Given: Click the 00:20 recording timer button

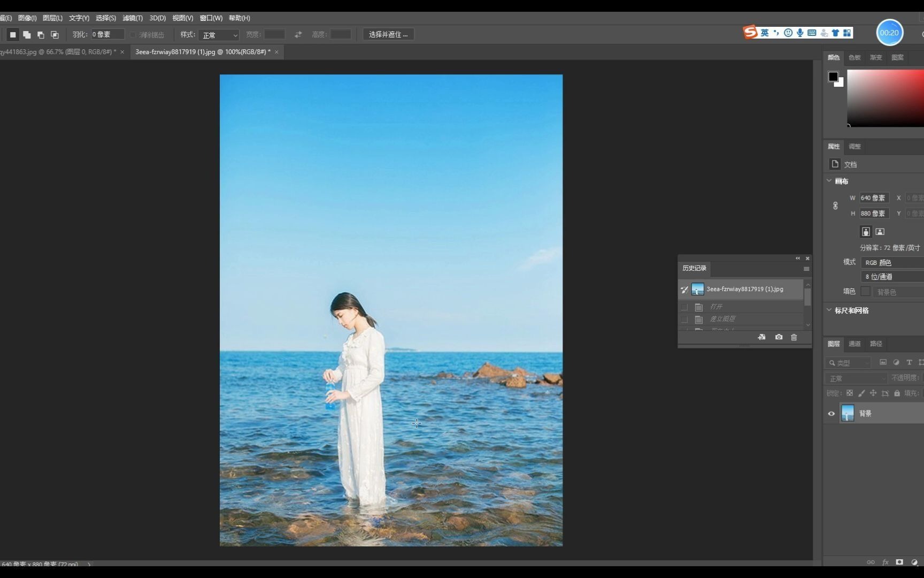Looking at the screenshot, I should coord(889,33).
